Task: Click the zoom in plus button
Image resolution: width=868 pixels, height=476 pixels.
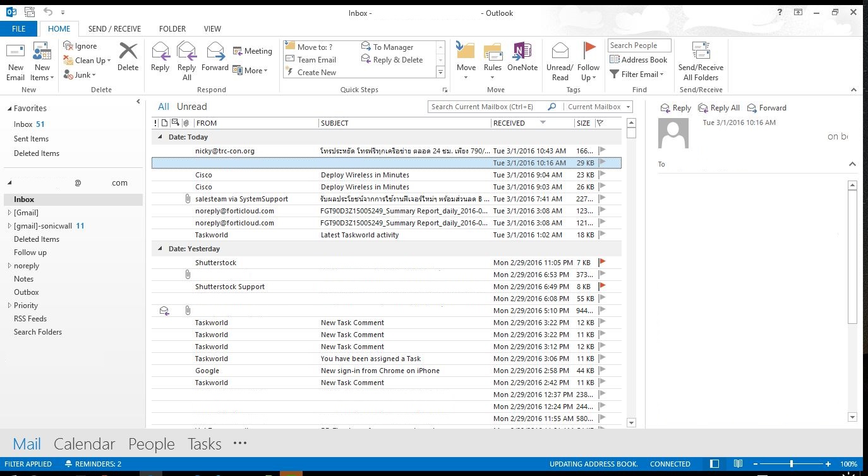Action: point(828,464)
